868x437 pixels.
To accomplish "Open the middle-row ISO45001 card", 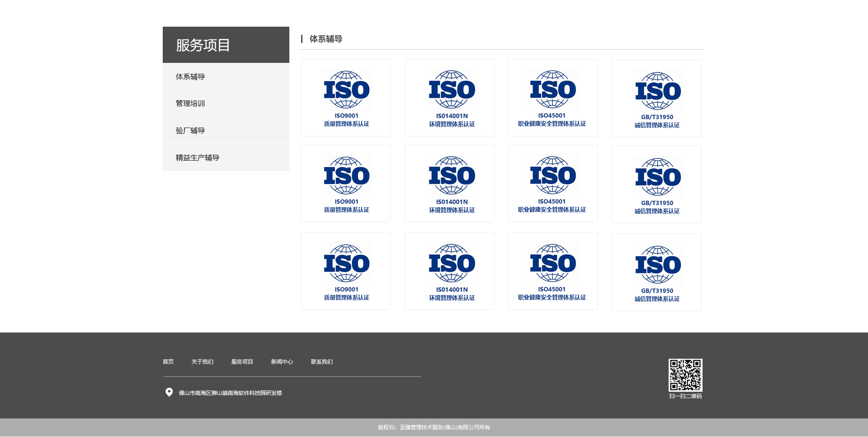I will [553, 184].
